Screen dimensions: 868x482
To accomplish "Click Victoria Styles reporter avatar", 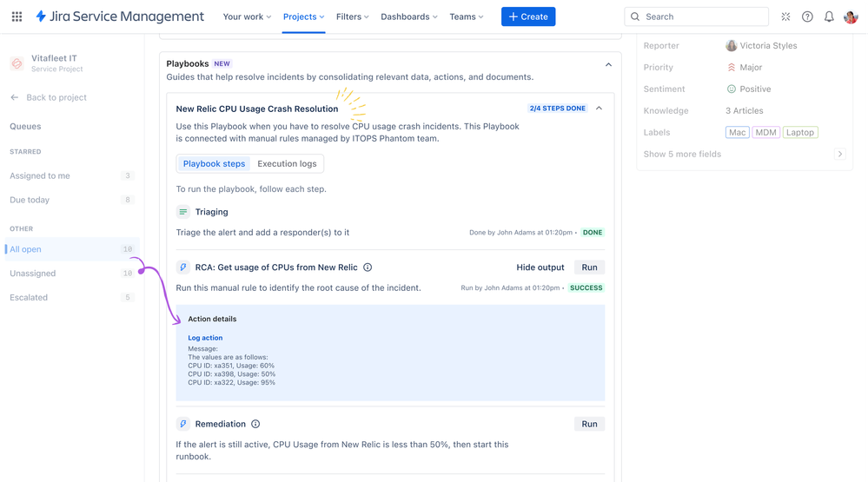I will point(732,45).
